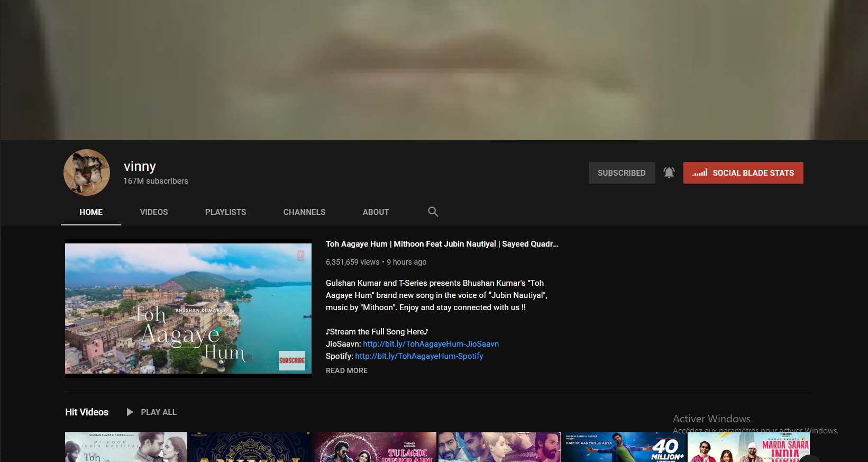The image size is (868, 462).
Task: Open the Marda Saara India video thumbnail
Action: tap(748, 447)
